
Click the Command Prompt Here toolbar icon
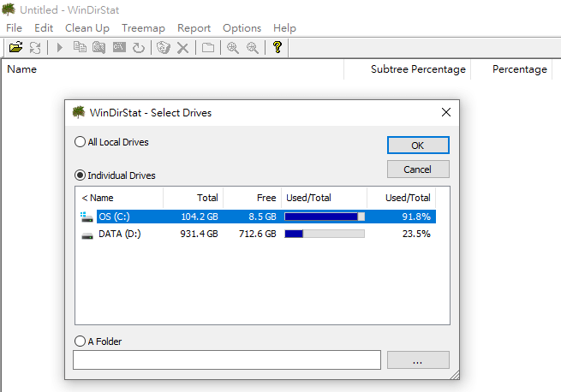(x=119, y=47)
